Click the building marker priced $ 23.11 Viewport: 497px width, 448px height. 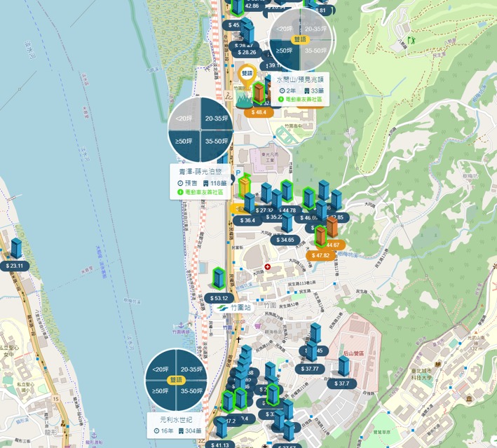(16, 249)
